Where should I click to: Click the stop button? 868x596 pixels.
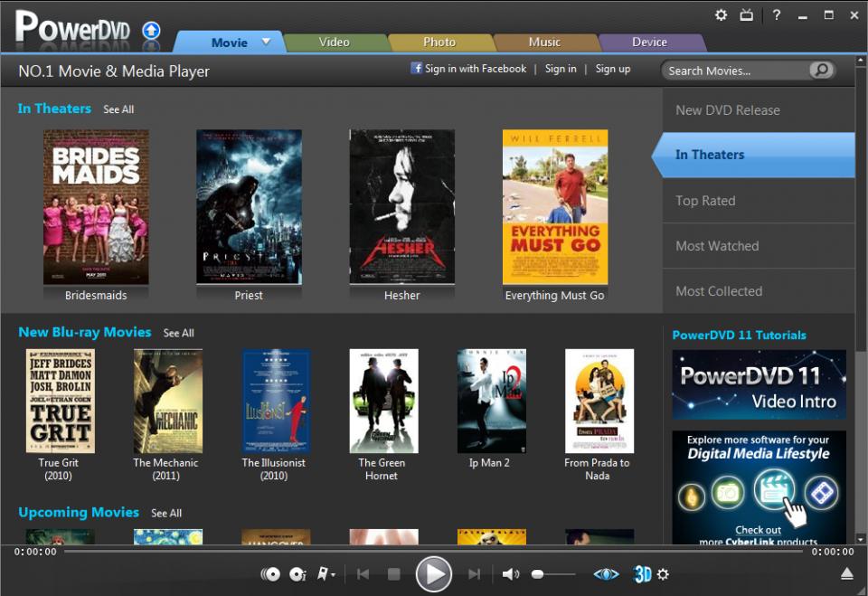coord(393,574)
